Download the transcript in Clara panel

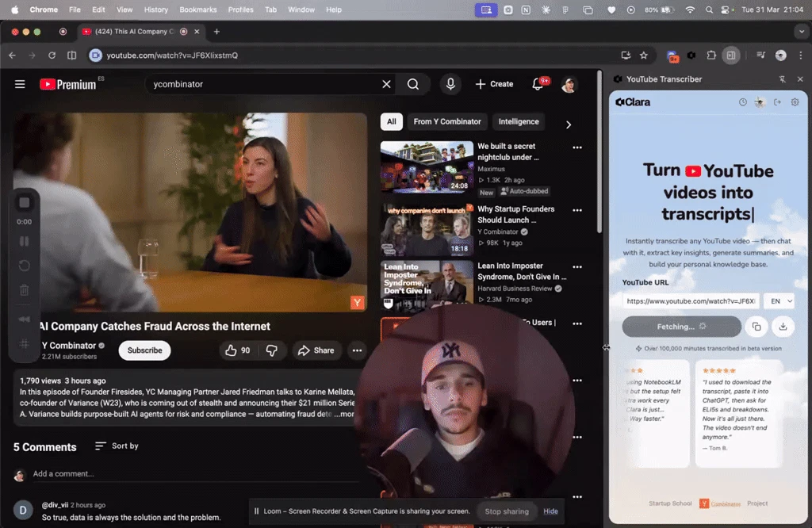pos(783,327)
